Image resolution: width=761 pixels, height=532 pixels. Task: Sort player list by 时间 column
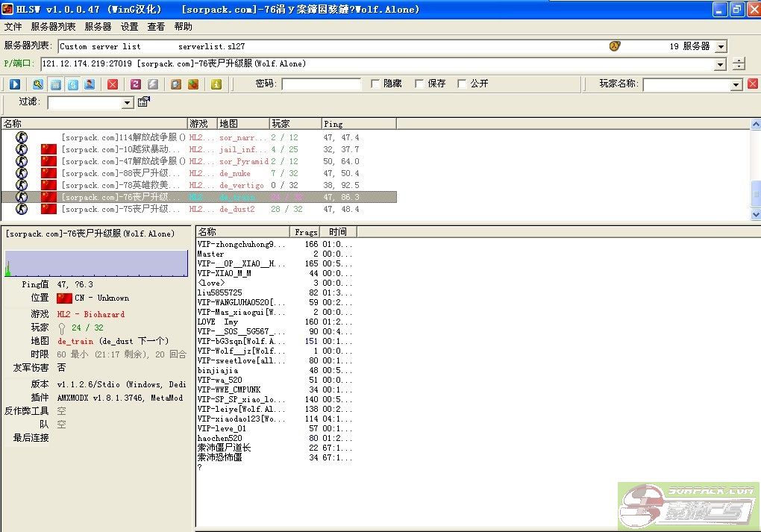point(338,232)
